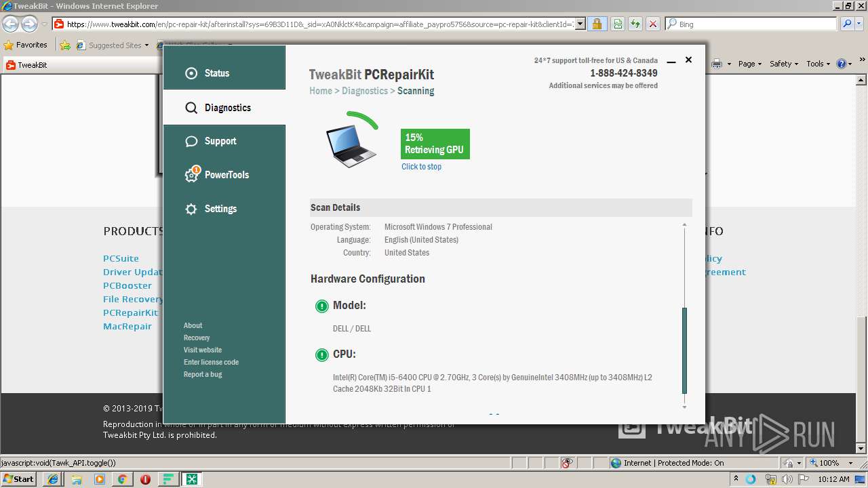Click MacRepair link on webpage
The width and height of the screenshot is (868, 488).
pyautogui.click(x=127, y=326)
